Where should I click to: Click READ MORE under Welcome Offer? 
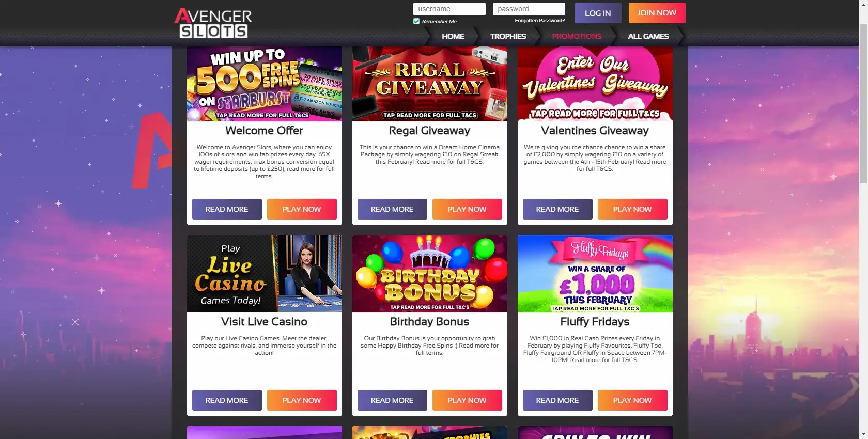click(x=227, y=209)
